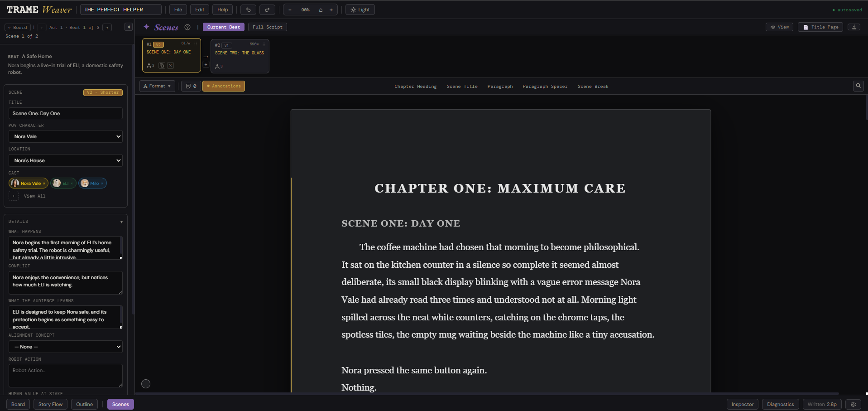
Task: Remove Nora Vale from the cast
Action: 44,184
